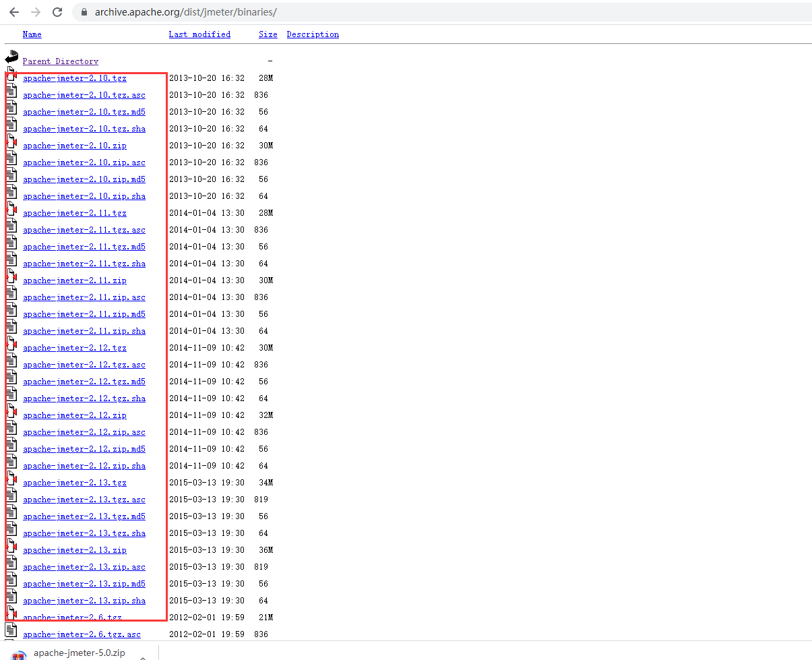Download apache-jmeter-2.11.zip
Screen dimensions: 812x660
(x=75, y=280)
